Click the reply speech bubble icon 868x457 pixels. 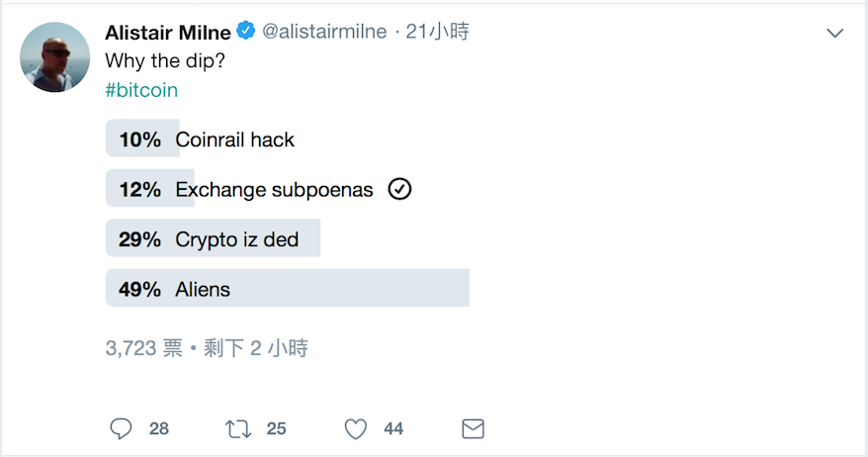122,428
